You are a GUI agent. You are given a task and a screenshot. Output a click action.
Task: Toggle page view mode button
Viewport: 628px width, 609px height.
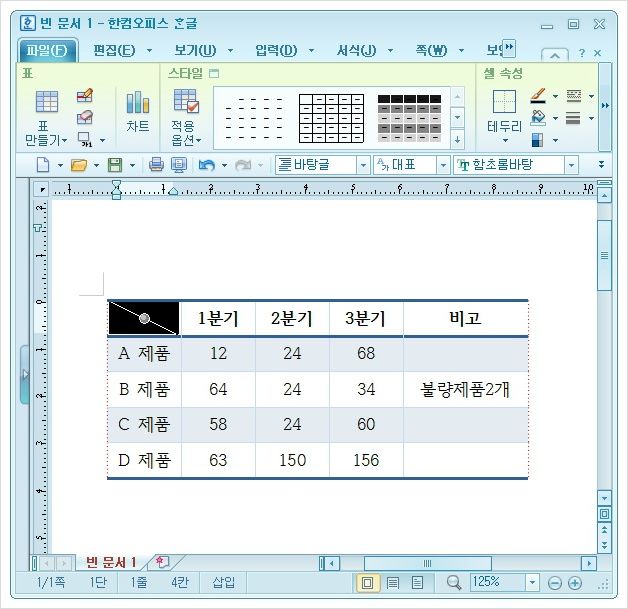pos(367,583)
